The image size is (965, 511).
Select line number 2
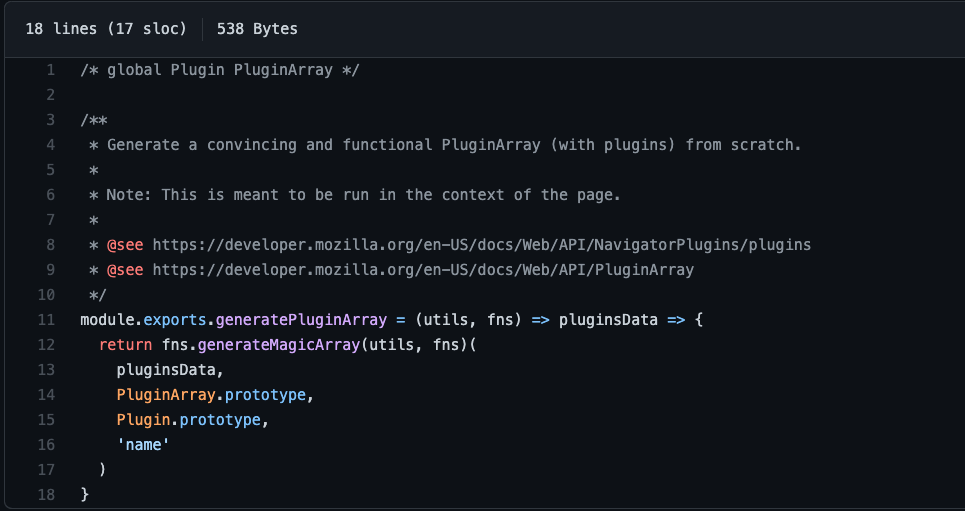(50, 95)
